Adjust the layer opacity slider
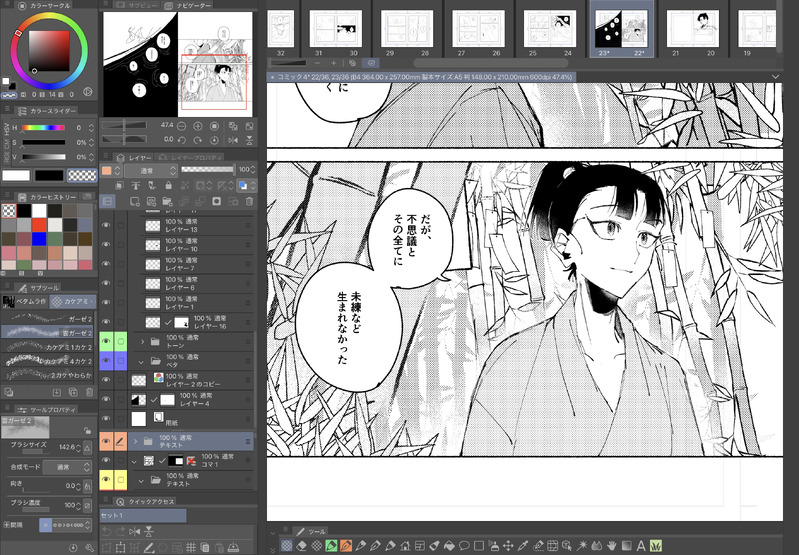Screen dimensions: 799x555 click(x=207, y=170)
